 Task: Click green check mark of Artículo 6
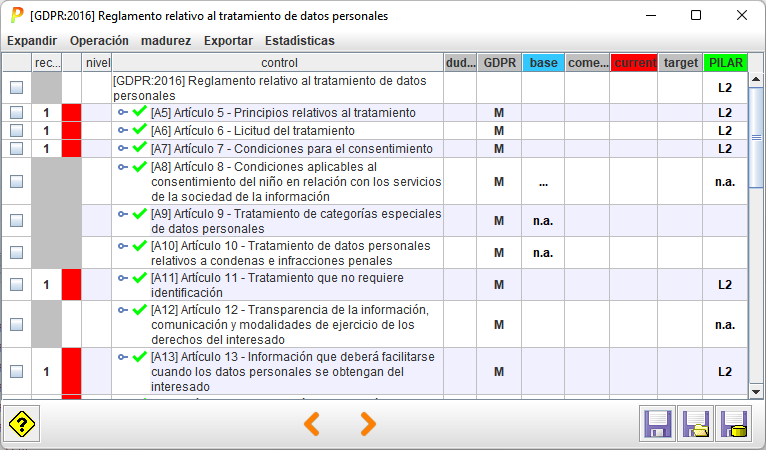140,129
